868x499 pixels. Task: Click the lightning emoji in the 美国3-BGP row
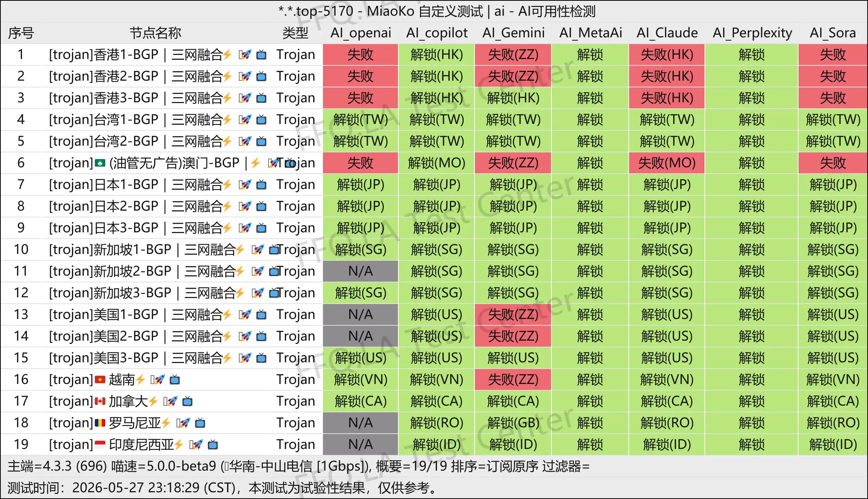pyautogui.click(x=227, y=358)
